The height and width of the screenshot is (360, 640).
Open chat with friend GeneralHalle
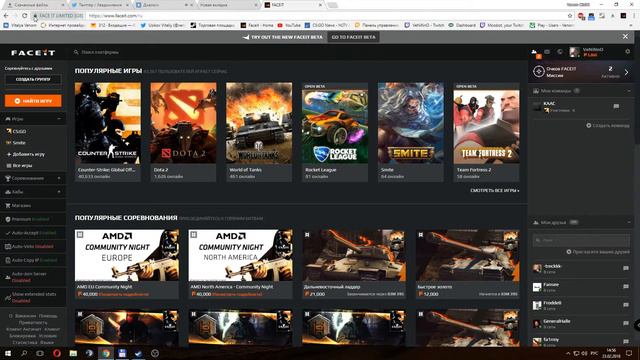[626, 323]
